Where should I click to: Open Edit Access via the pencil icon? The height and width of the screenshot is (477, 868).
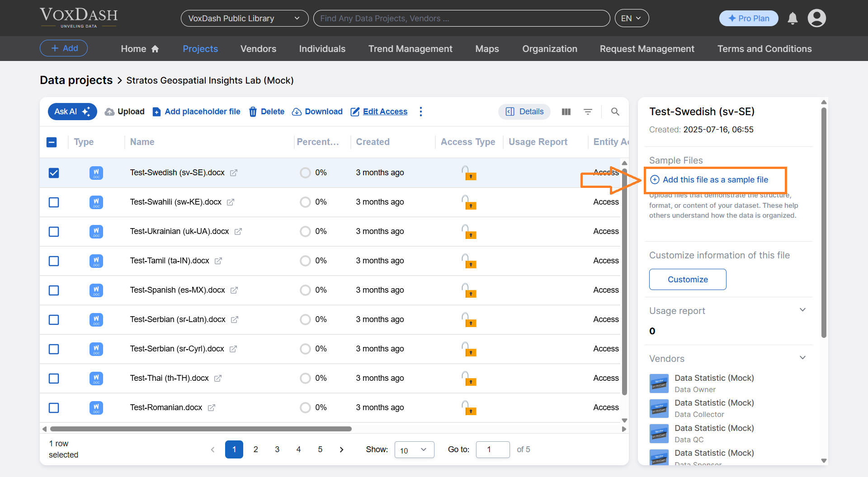click(354, 112)
